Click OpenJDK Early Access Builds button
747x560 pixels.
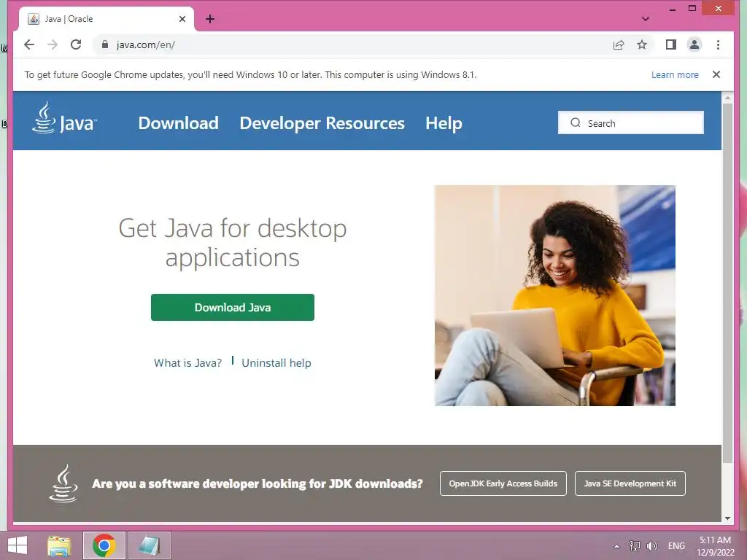click(503, 483)
